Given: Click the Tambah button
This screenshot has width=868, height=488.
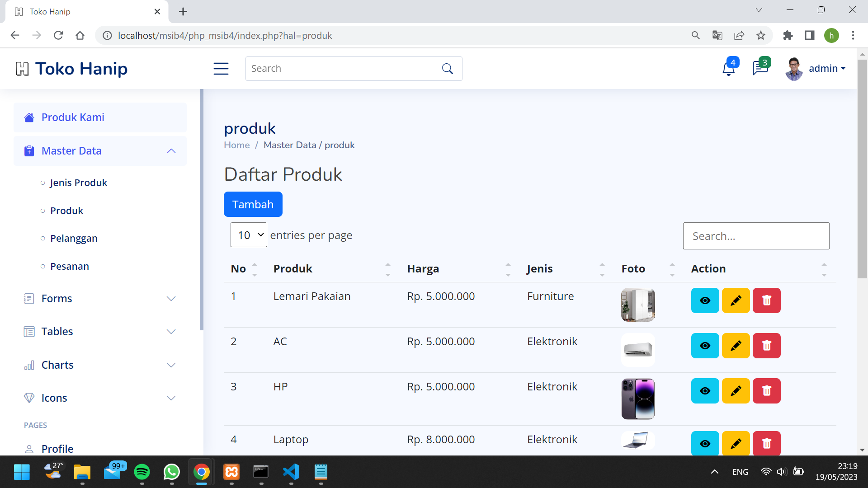Looking at the screenshot, I should pos(253,204).
